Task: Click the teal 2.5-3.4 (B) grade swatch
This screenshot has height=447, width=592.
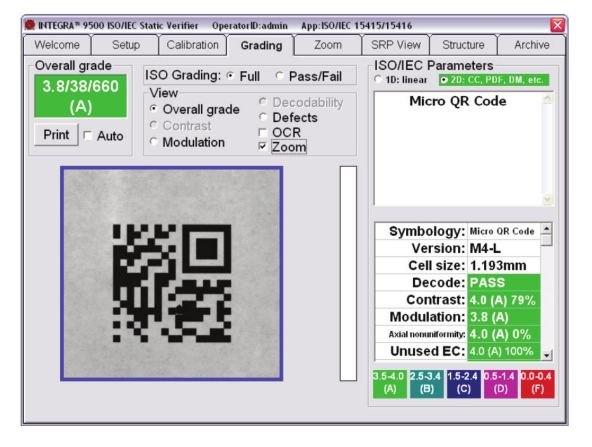Action: (427, 384)
